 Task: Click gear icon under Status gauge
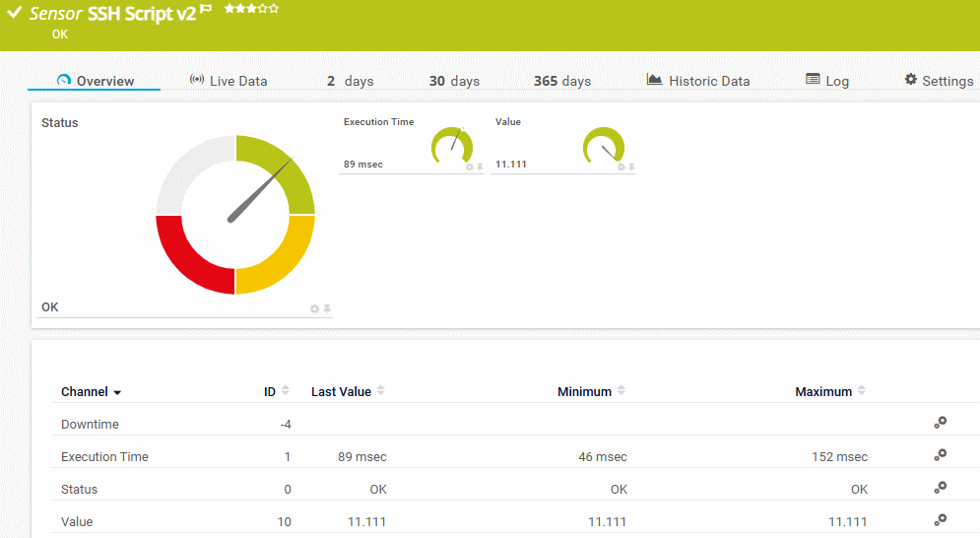(x=314, y=309)
